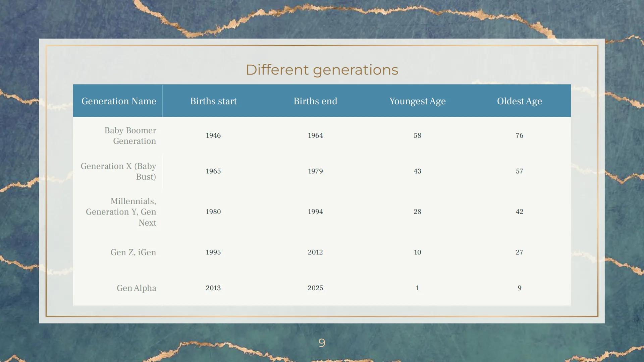
Task: Click the 'Gen Z, iGen' cell
Action: pyautogui.click(x=133, y=252)
